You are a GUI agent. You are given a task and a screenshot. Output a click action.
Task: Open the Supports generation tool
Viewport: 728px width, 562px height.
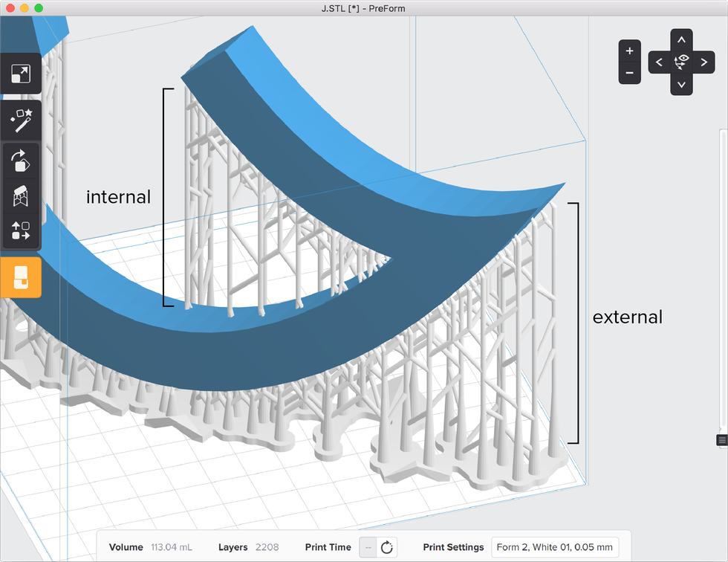[x=21, y=196]
